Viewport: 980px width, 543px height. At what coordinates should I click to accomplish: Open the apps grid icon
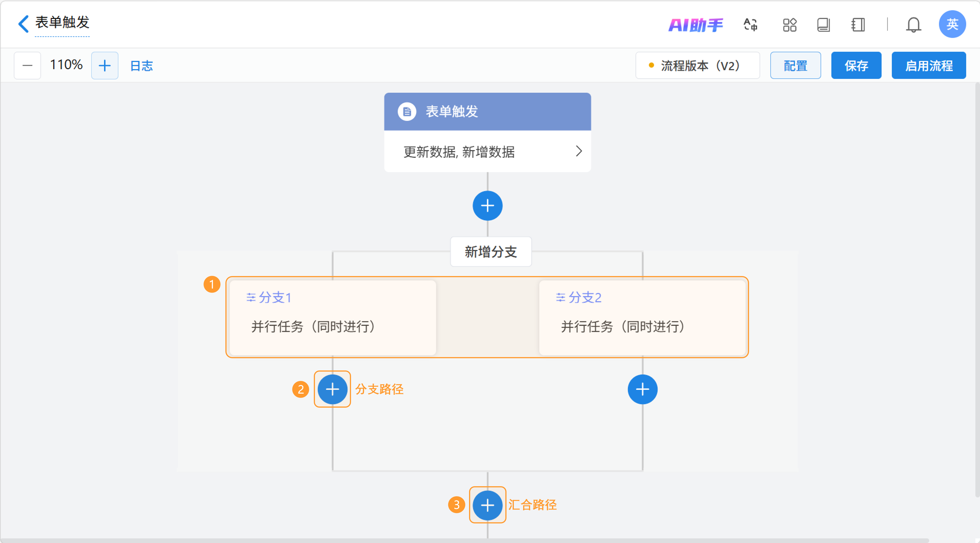[789, 25]
